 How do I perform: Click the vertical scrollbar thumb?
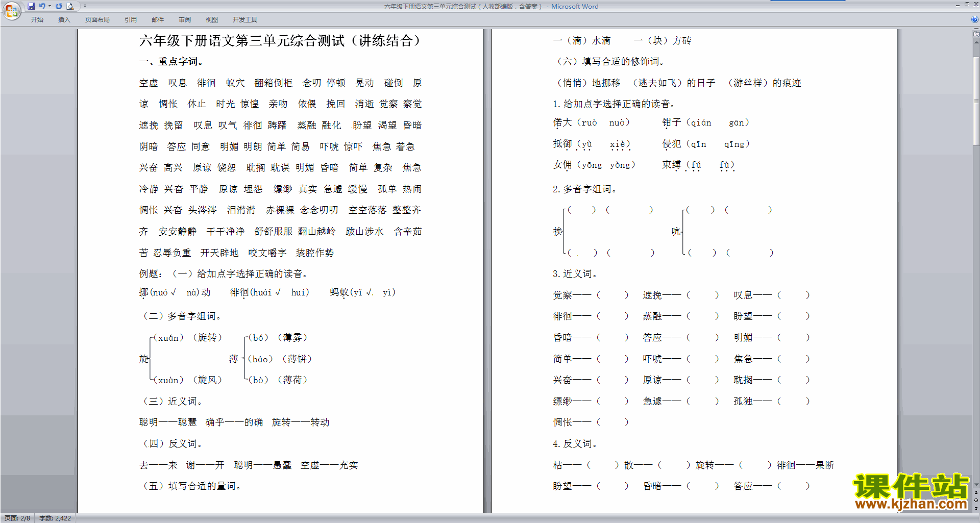pos(976,101)
